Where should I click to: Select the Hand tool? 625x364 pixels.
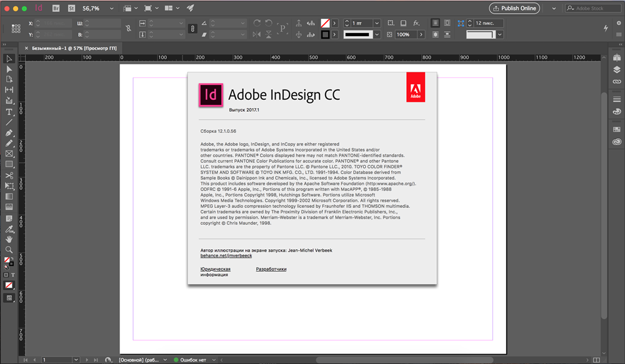[x=9, y=239]
